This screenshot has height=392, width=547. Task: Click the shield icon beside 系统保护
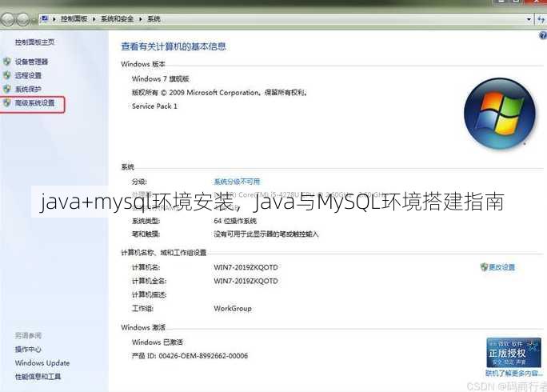pos(7,89)
